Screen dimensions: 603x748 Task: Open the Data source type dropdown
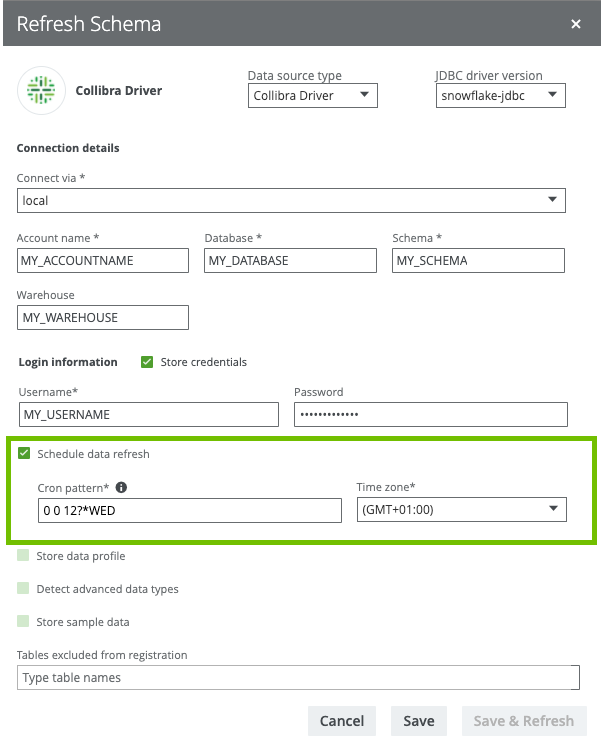point(312,96)
